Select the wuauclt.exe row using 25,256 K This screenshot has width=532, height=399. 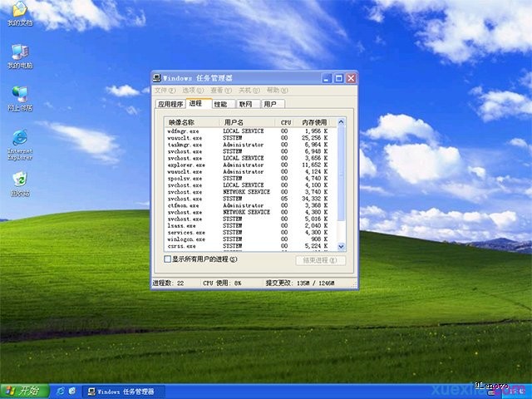[x=250, y=138]
